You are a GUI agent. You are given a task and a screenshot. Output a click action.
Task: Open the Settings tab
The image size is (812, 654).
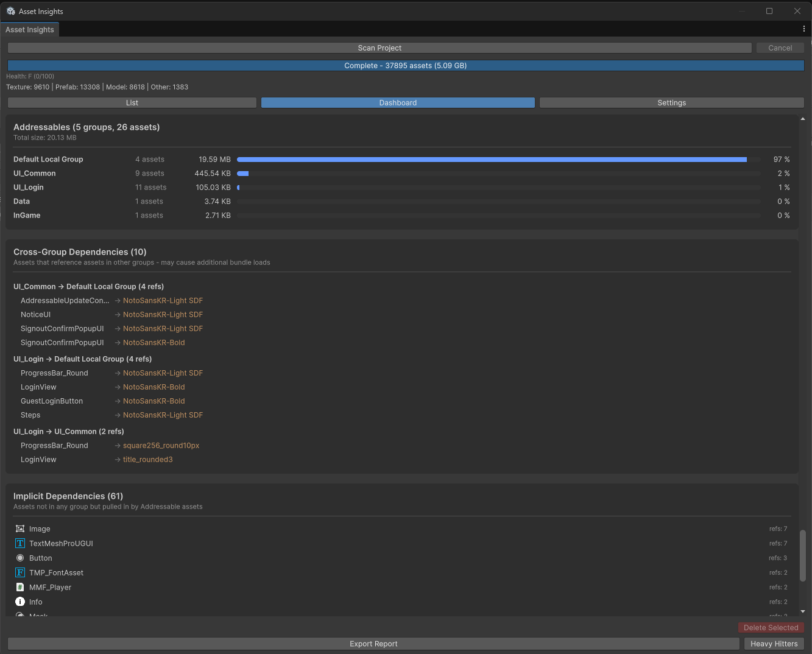(672, 103)
